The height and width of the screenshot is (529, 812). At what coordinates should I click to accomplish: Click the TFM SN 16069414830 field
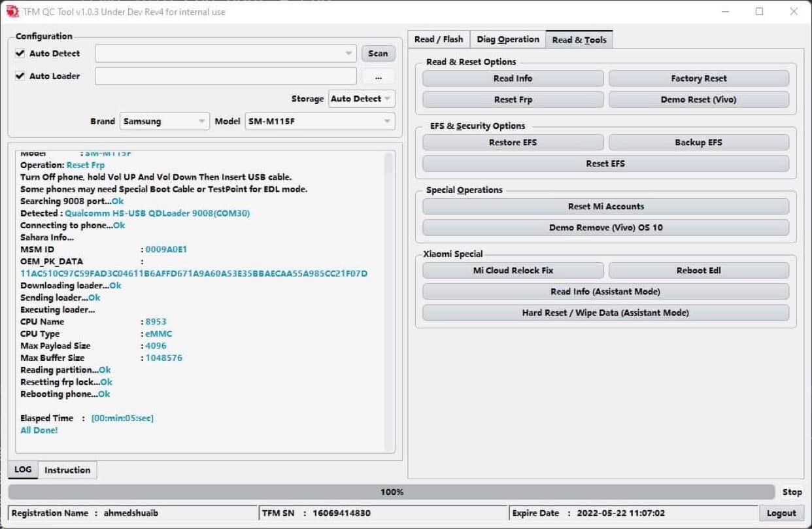(384, 513)
